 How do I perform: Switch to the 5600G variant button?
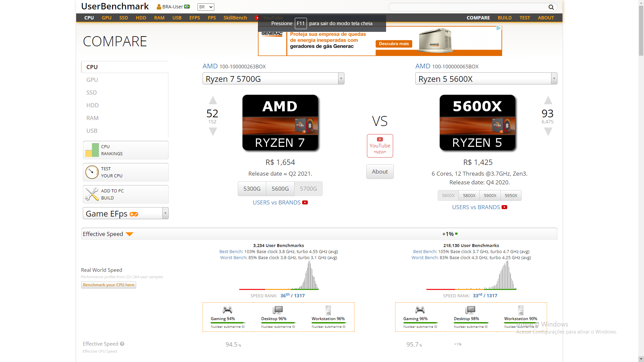point(280,189)
